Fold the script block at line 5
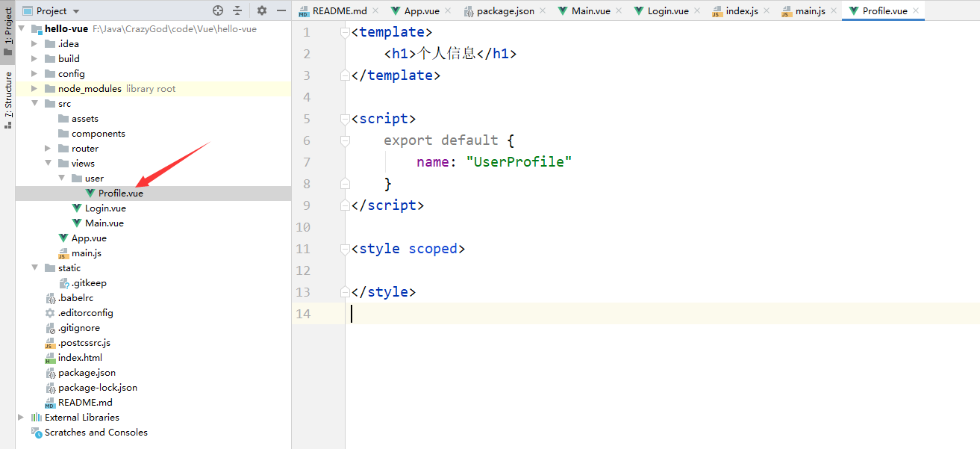Screen dimensions: 980x449 [344, 119]
